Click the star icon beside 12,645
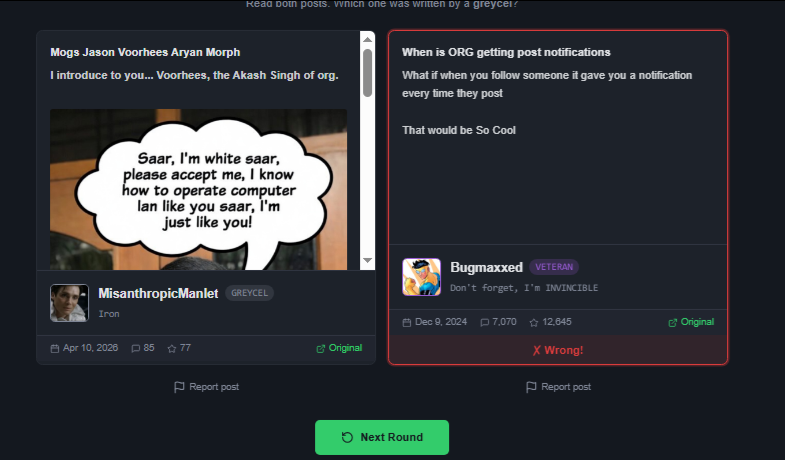 tap(534, 322)
